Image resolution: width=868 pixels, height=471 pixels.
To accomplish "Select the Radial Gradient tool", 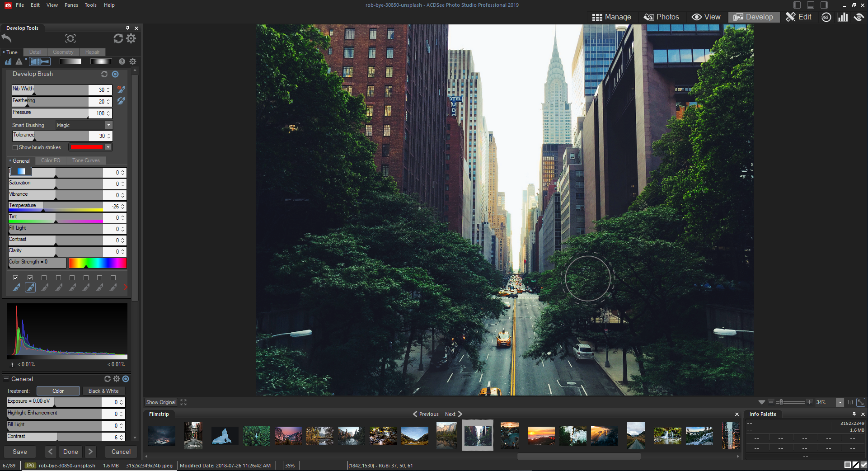I will (100, 61).
